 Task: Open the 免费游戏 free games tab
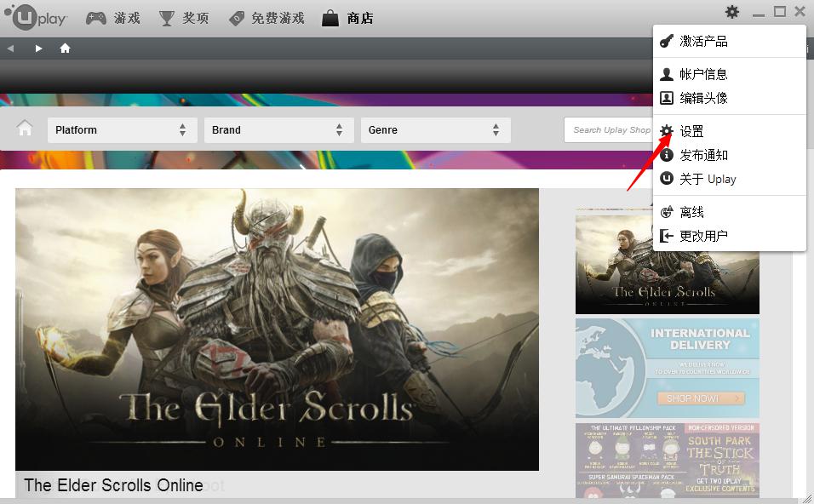click(267, 18)
